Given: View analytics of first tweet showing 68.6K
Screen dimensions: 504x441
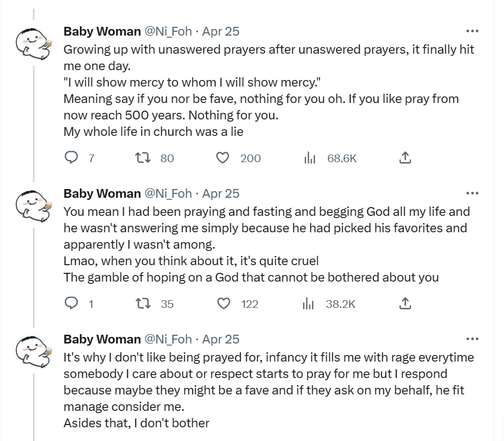Looking at the screenshot, I should point(310,158).
